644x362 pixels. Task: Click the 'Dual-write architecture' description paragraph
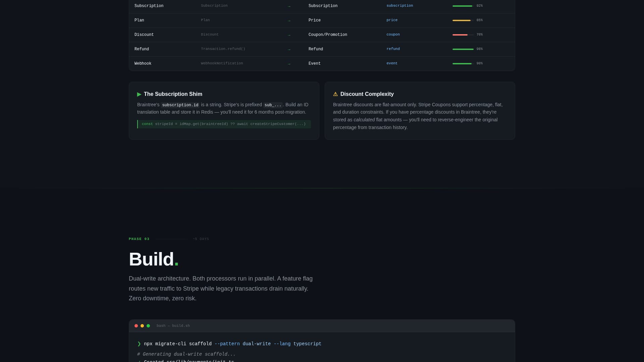coord(221,289)
